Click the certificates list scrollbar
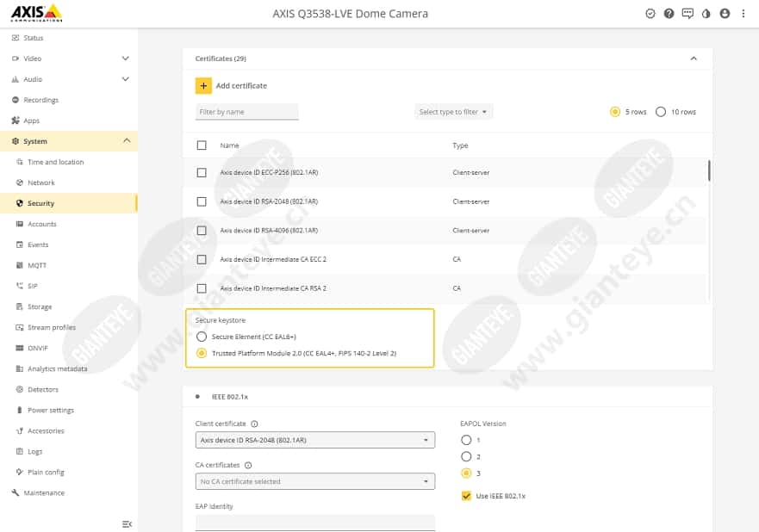Image resolution: width=759 pixels, height=532 pixels. (709, 170)
